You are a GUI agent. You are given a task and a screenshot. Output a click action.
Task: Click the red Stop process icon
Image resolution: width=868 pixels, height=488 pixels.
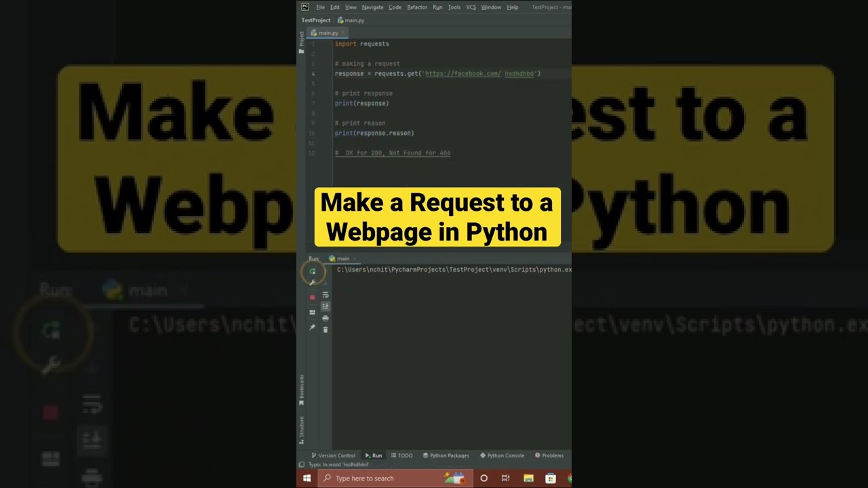(x=313, y=298)
